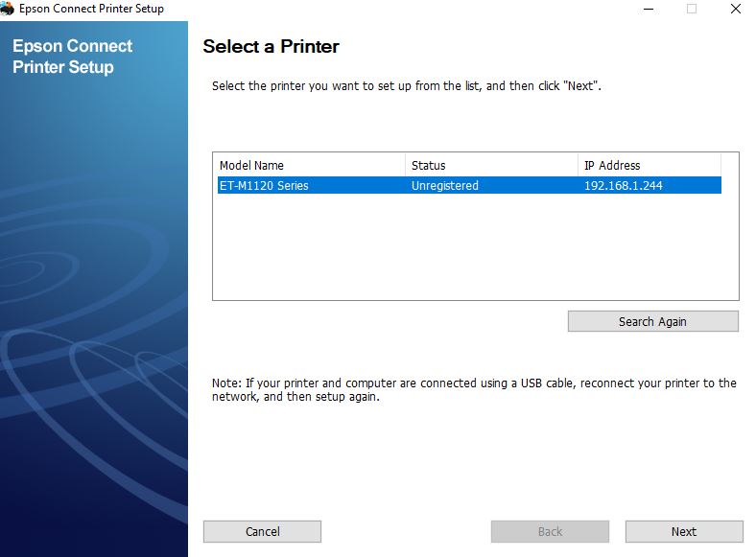Click the Next button
The height and width of the screenshot is (557, 756).
coord(684,531)
